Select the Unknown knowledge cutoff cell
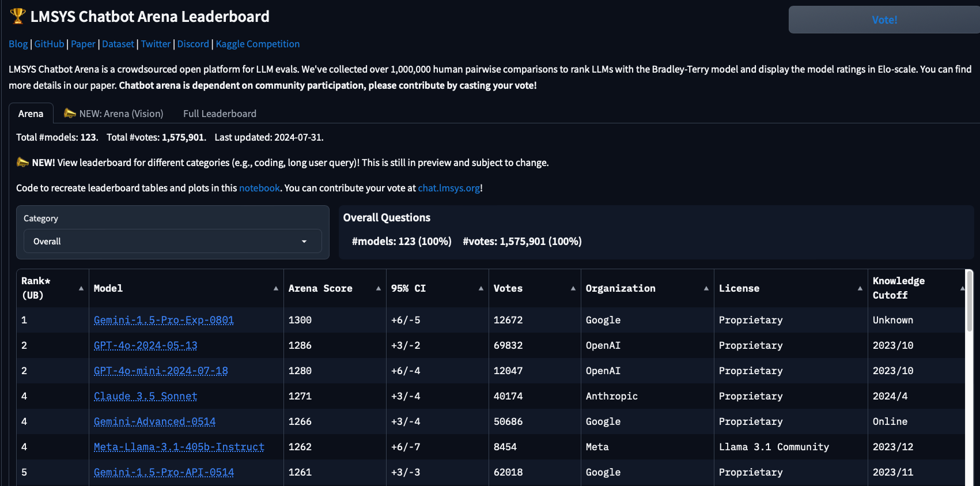The width and height of the screenshot is (980, 486). click(x=917, y=320)
